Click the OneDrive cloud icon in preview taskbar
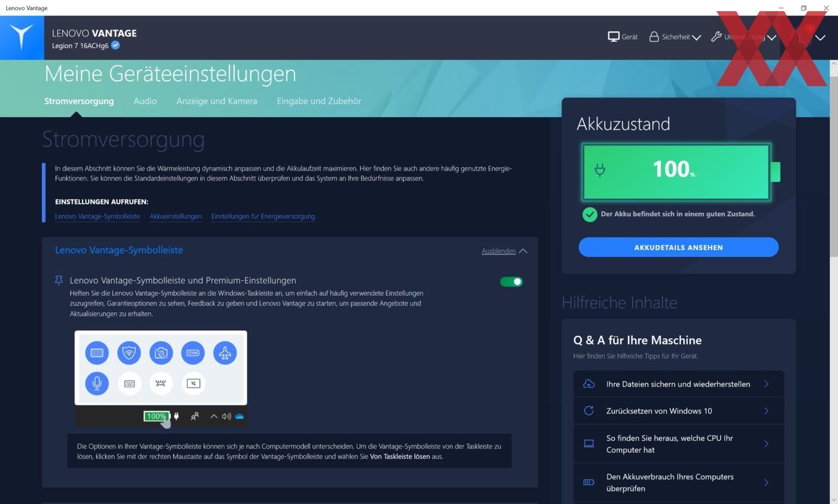 pos(240,417)
